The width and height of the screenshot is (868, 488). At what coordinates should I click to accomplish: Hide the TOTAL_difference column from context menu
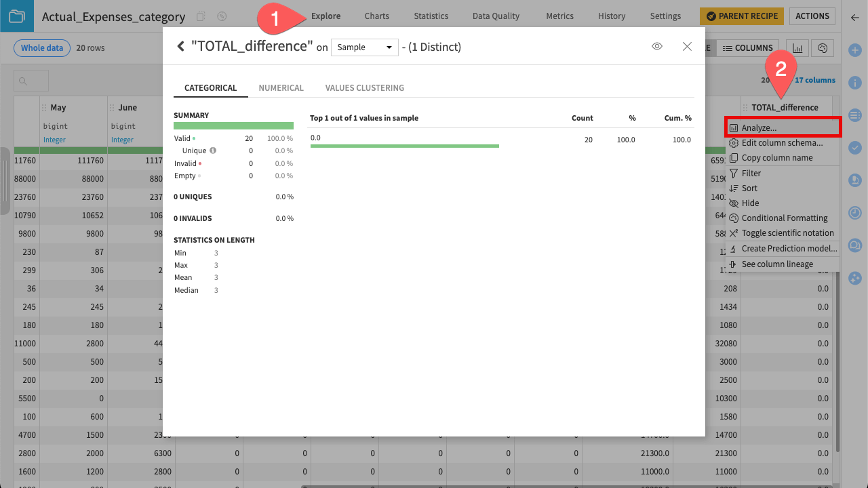tap(749, 203)
